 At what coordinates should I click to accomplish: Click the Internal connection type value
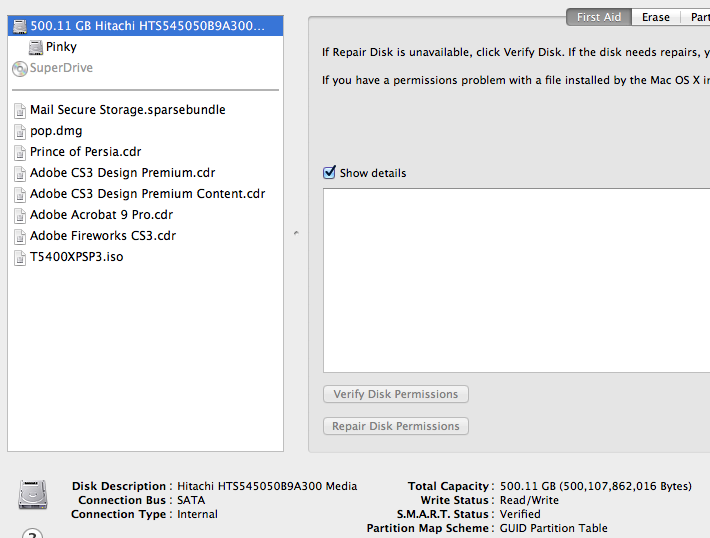[x=197, y=514]
